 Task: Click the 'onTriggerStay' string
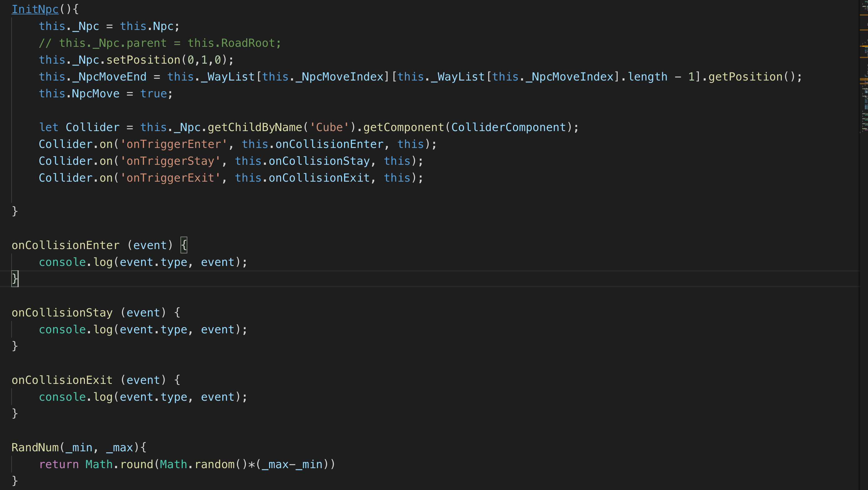[x=170, y=161]
